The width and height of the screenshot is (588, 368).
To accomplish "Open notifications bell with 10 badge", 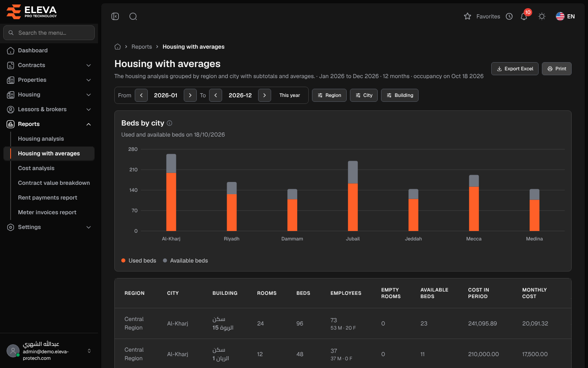I will (524, 16).
